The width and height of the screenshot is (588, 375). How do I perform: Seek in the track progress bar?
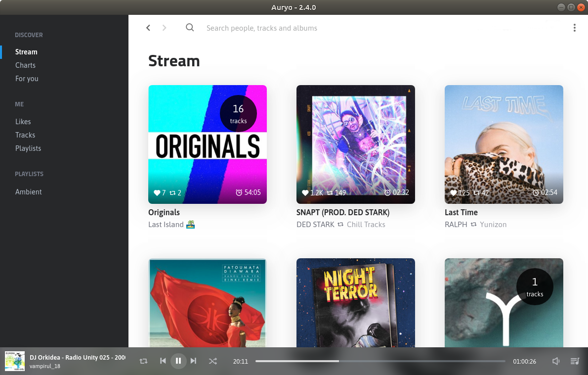click(380, 361)
